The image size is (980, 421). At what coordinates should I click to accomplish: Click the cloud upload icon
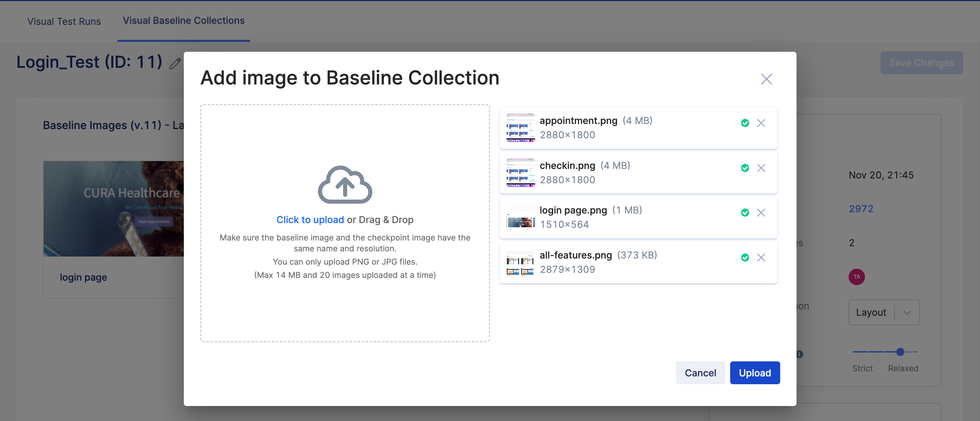click(345, 185)
